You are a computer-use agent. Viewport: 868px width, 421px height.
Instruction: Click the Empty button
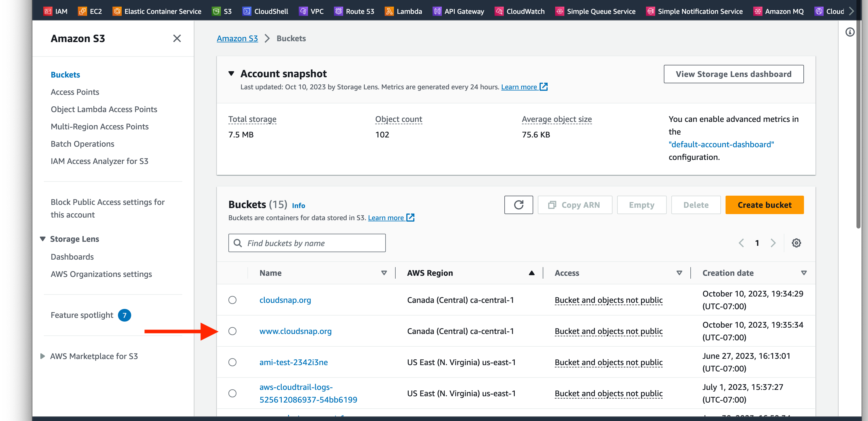click(642, 205)
